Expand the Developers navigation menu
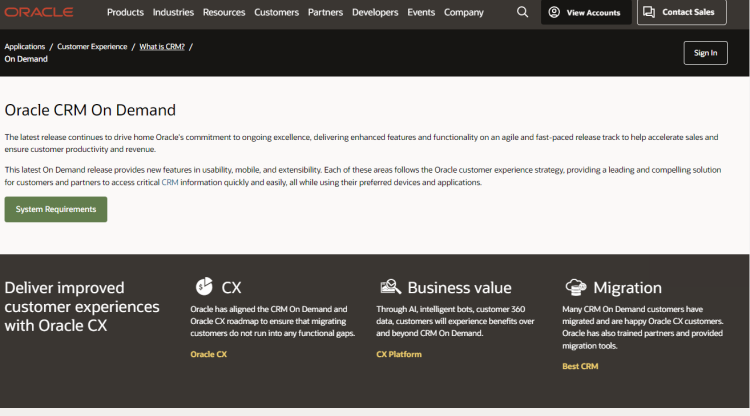750x416 pixels. pos(375,12)
